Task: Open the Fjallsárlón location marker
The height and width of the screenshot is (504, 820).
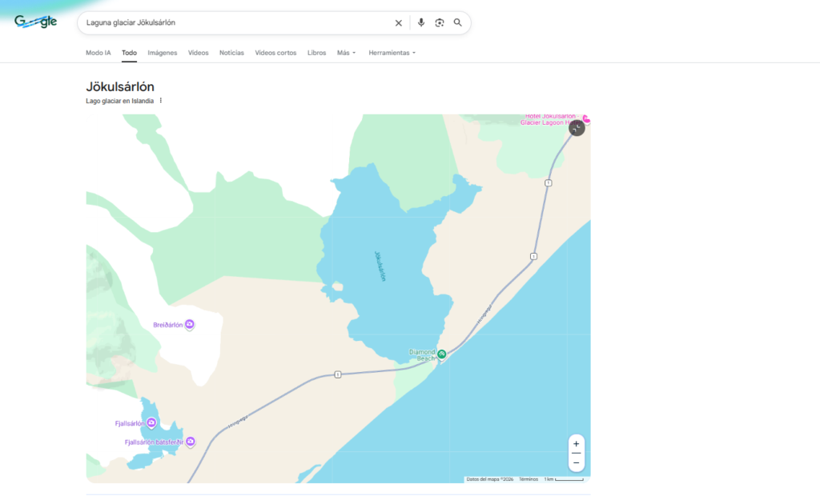Action: pyautogui.click(x=151, y=423)
